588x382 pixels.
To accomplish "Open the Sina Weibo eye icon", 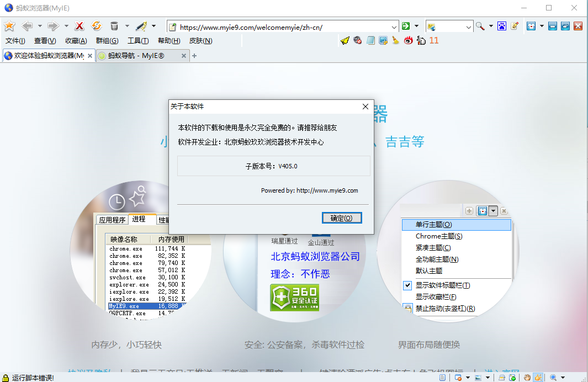I will click(408, 40).
